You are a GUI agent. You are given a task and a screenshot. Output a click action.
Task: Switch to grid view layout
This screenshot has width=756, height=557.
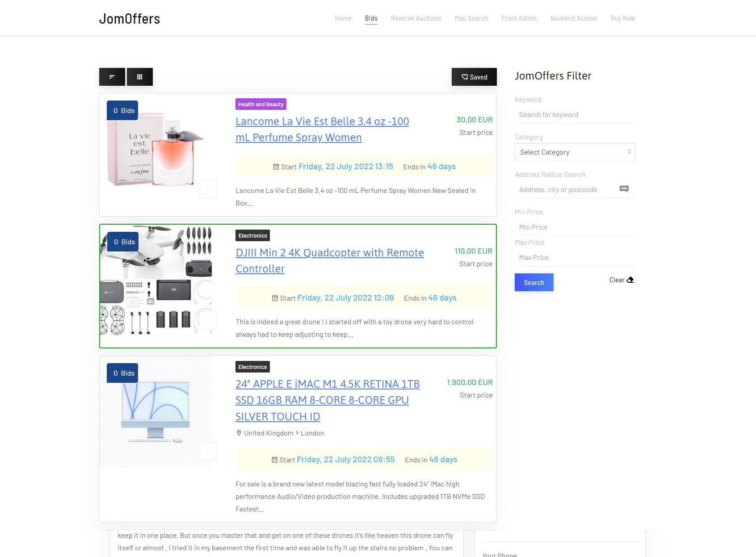tap(139, 76)
